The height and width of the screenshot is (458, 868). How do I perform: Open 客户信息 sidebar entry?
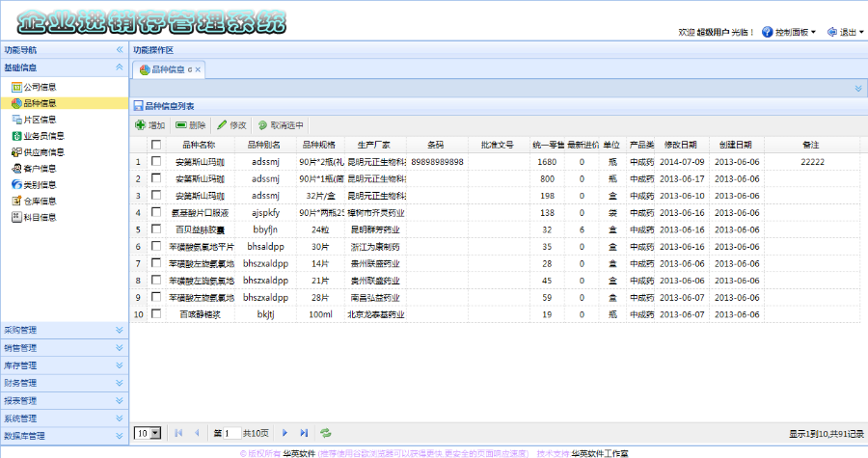click(34, 168)
